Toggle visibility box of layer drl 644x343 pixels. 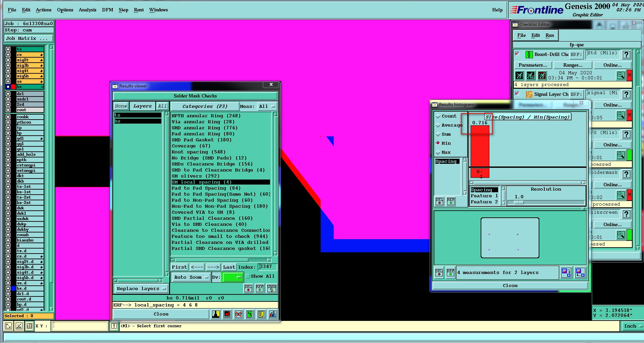point(8,94)
